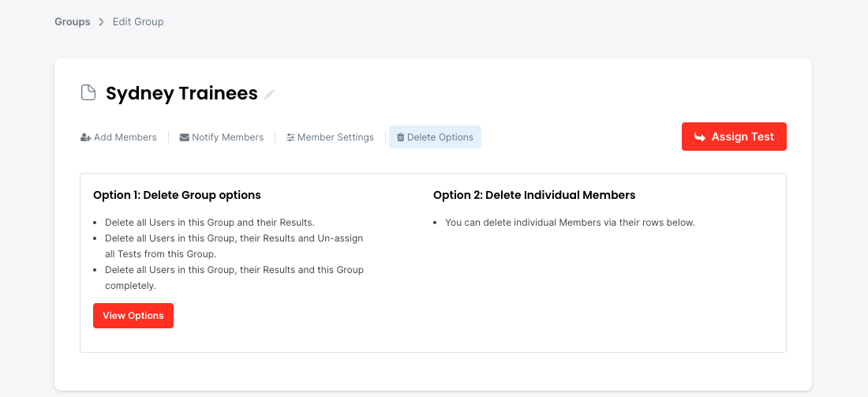Viewport: 868px width, 397px height.
Task: Open the Add Members tab
Action: pos(119,137)
